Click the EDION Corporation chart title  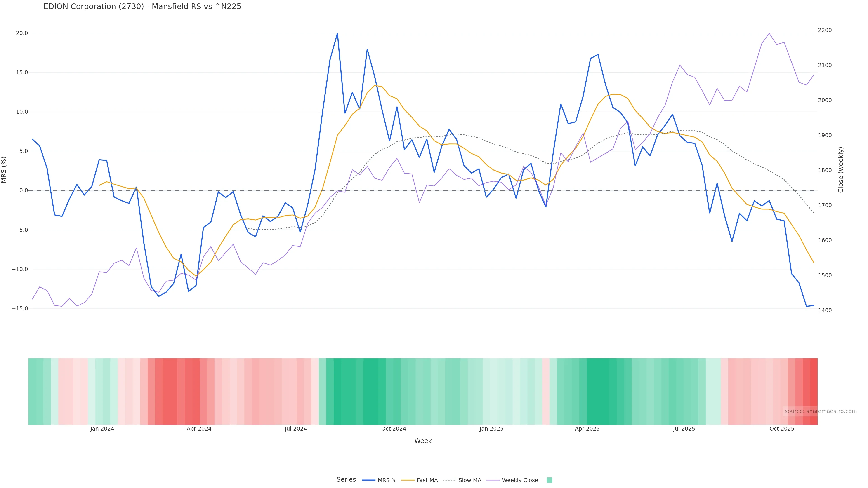coord(142,6)
